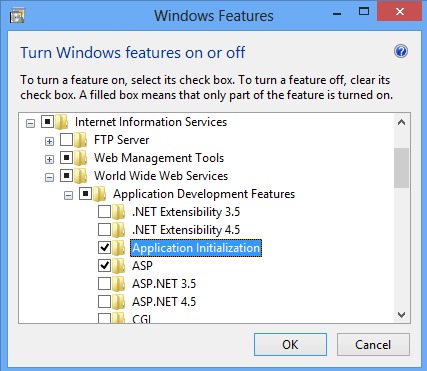Expand the FTP Server tree node

pos(49,141)
